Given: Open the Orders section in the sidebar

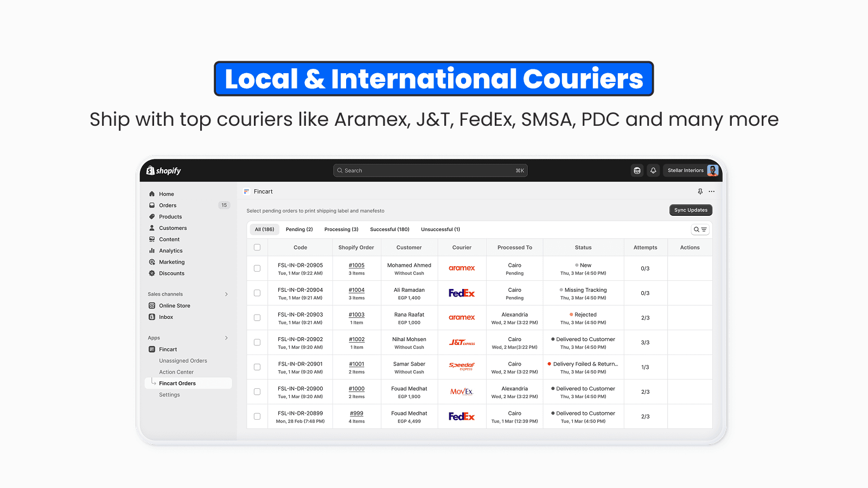Looking at the screenshot, I should tap(167, 205).
